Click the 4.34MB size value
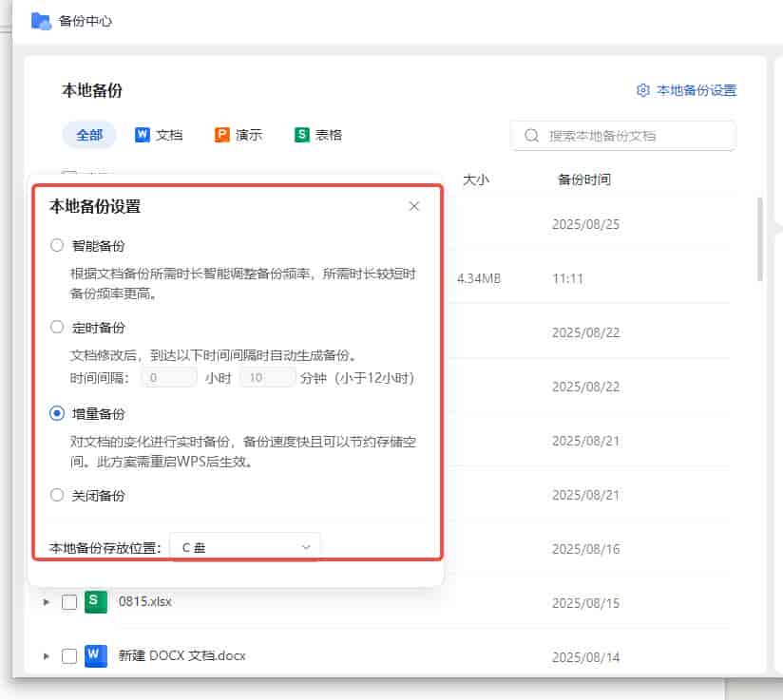783x700 pixels. tap(478, 278)
